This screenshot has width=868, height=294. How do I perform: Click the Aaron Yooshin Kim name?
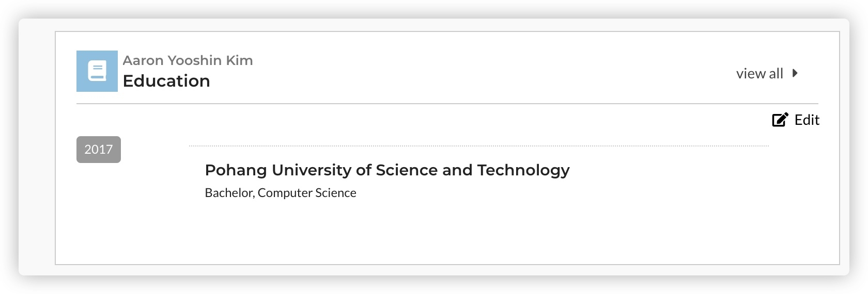click(x=188, y=60)
